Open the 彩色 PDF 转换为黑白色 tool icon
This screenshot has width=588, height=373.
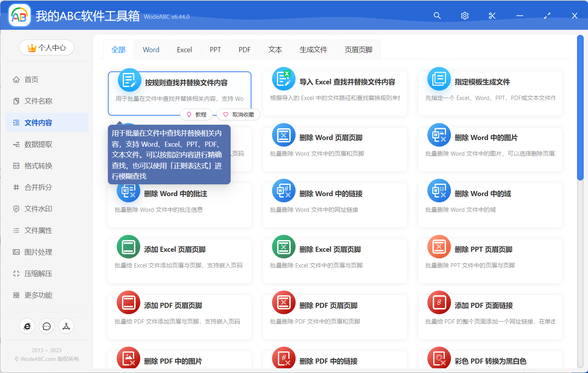[439, 358]
